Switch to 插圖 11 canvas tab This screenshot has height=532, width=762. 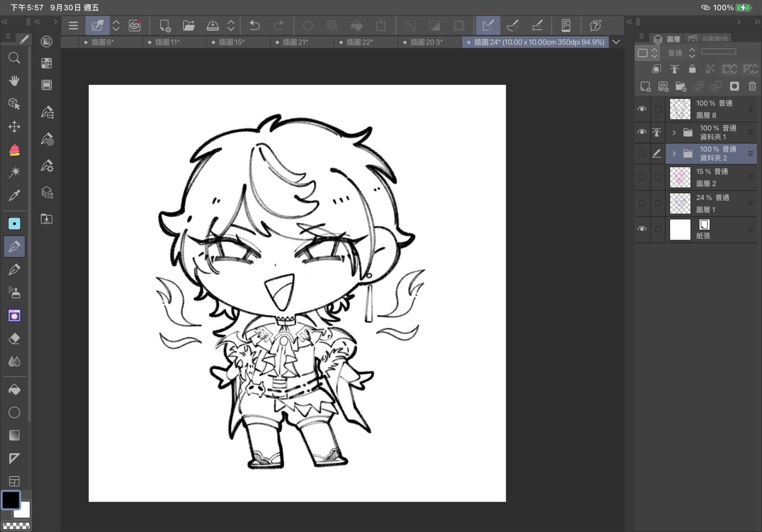click(x=175, y=42)
